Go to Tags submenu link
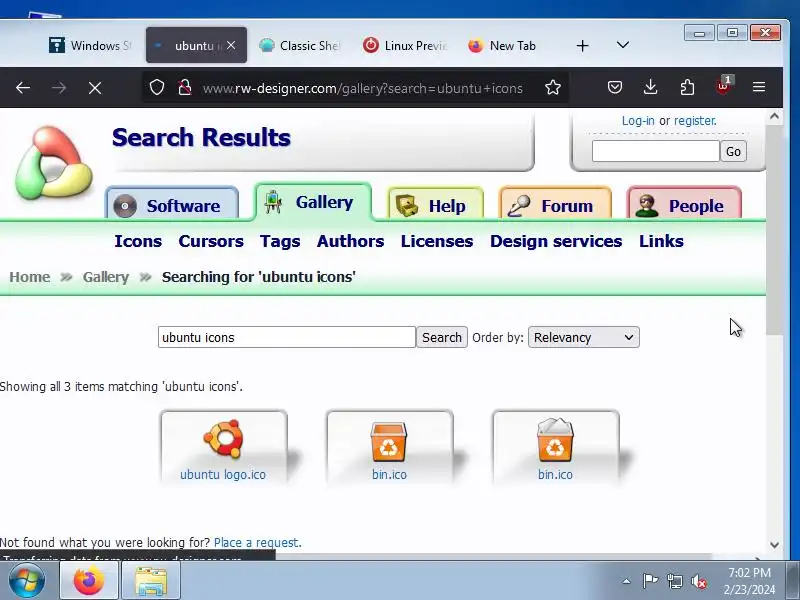Image resolution: width=800 pixels, height=600 pixels. (280, 241)
